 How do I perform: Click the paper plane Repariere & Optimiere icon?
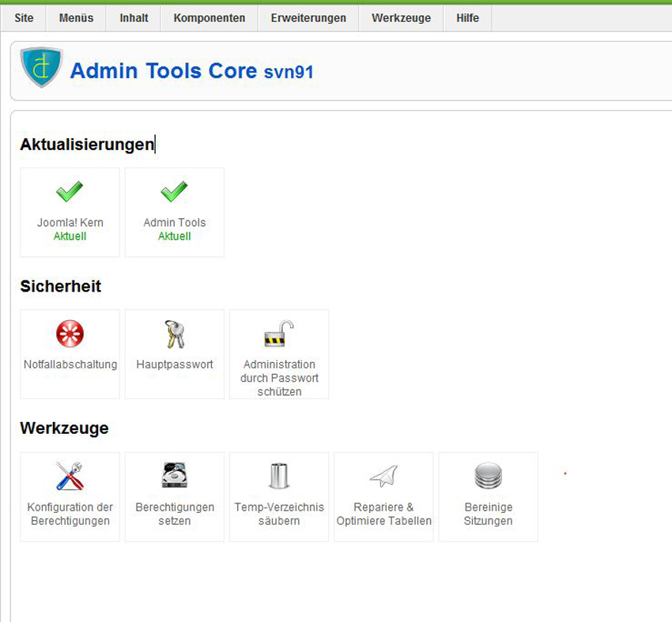click(384, 476)
